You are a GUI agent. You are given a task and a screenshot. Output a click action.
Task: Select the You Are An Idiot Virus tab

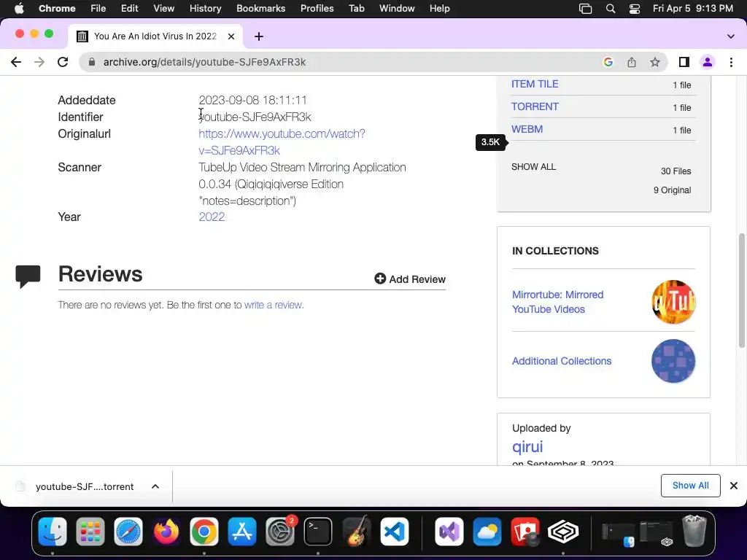click(155, 36)
